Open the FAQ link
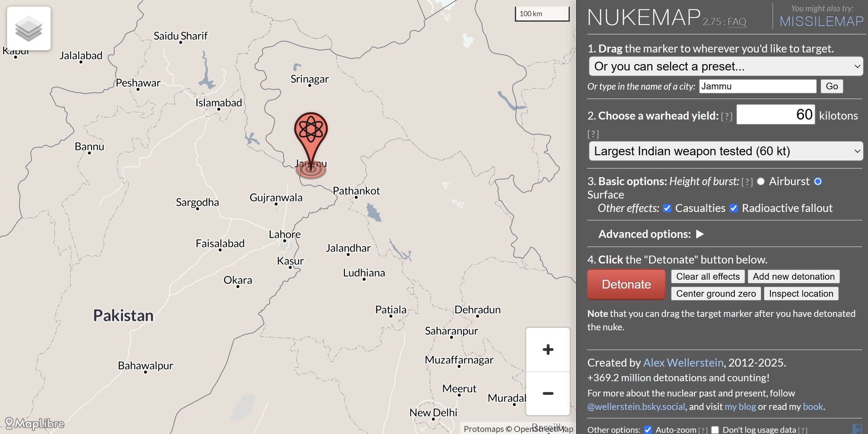 pos(737,22)
